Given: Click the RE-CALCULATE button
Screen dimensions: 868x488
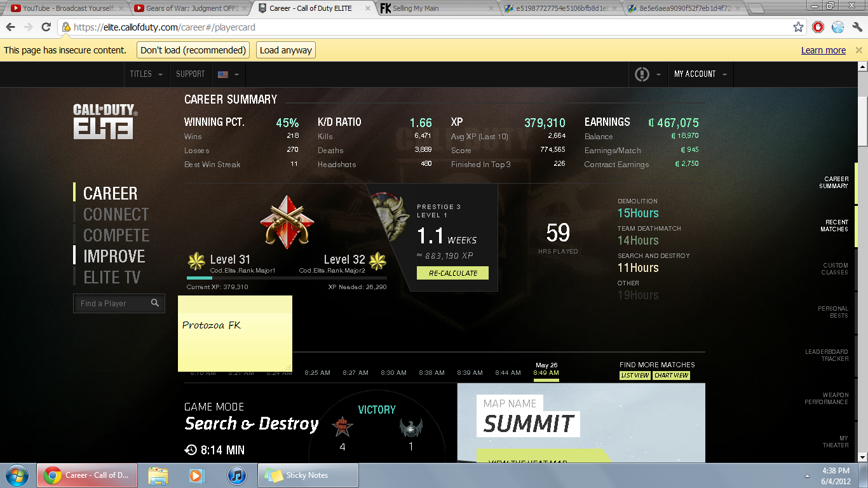Looking at the screenshot, I should [452, 273].
